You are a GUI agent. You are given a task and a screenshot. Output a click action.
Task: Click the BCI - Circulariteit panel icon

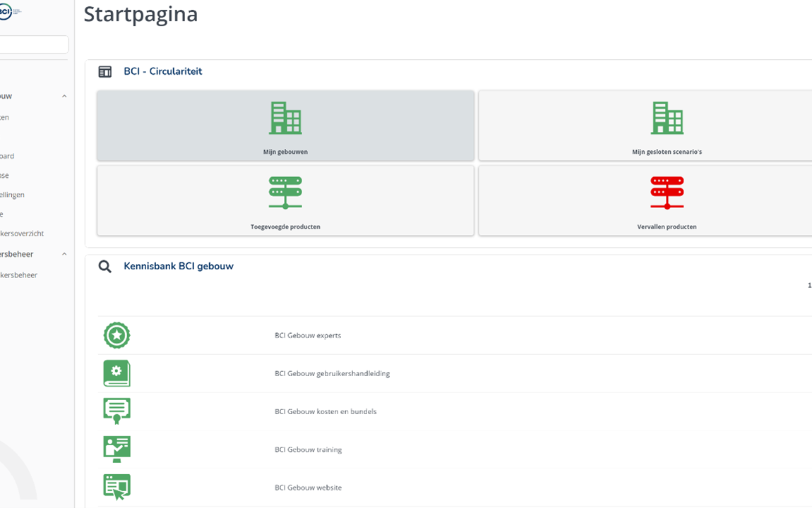click(x=105, y=72)
